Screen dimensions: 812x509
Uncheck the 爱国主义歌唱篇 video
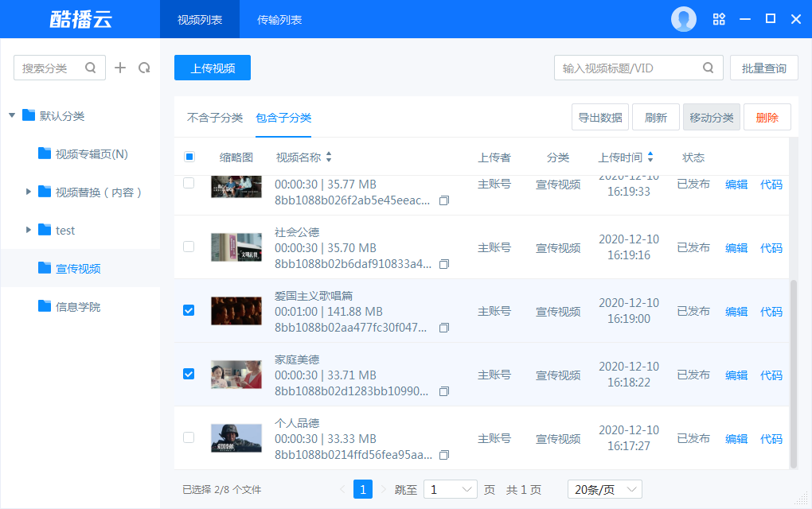click(189, 311)
